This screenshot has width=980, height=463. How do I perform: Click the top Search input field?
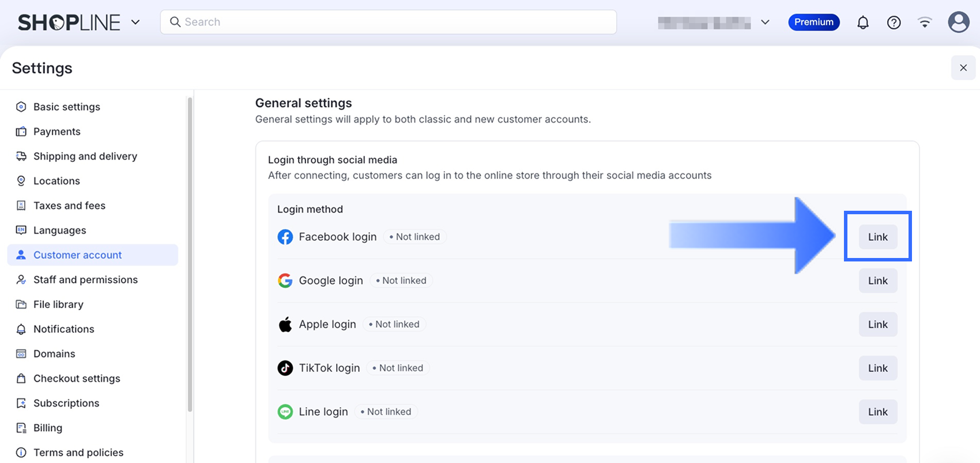(x=388, y=22)
